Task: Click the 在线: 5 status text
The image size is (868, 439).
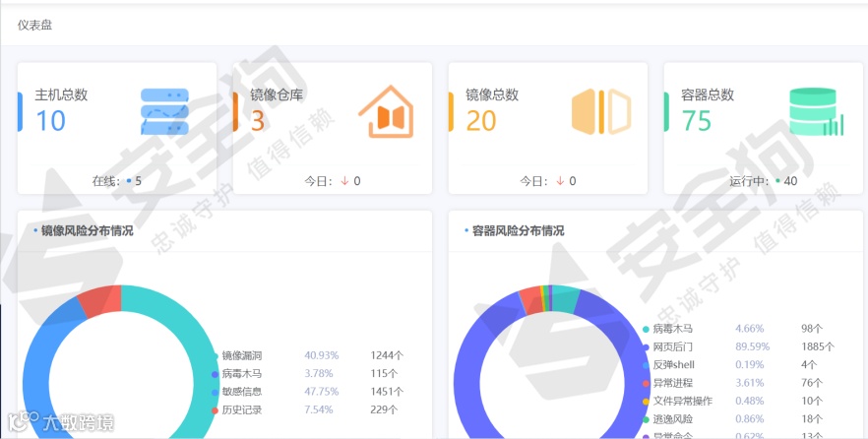Action: (x=117, y=181)
